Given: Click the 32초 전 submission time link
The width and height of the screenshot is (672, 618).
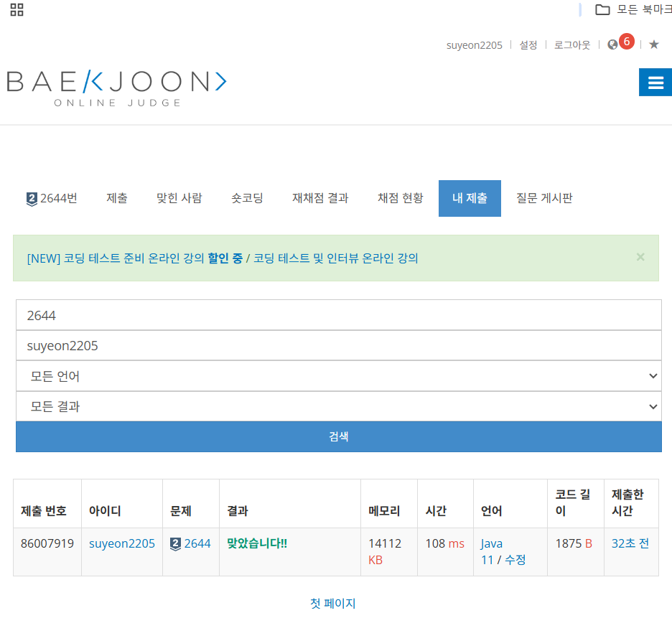Looking at the screenshot, I should [630, 543].
